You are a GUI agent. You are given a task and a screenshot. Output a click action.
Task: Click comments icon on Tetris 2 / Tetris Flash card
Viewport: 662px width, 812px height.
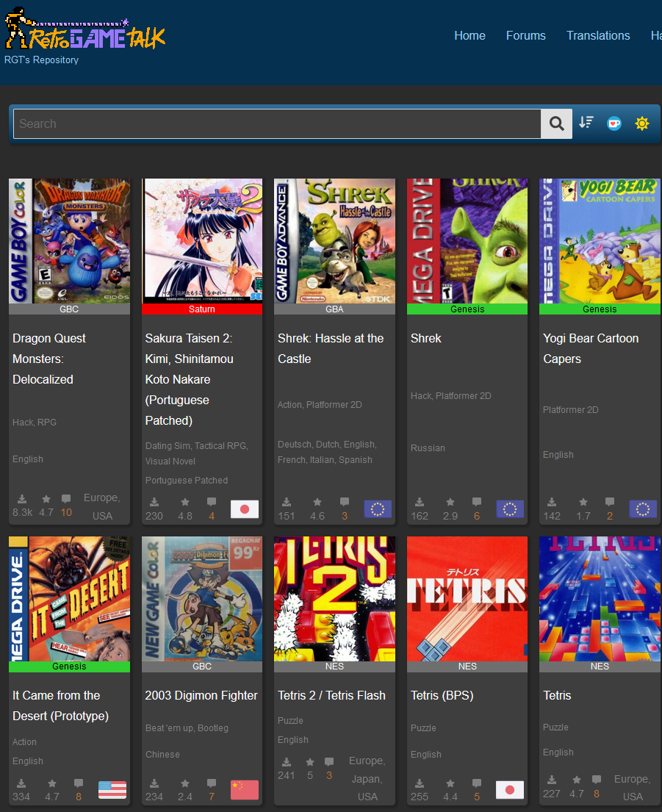(329, 762)
